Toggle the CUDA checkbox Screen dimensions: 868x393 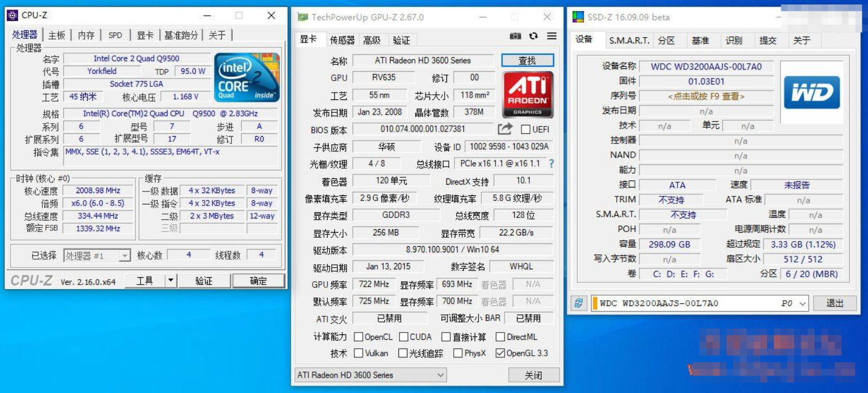pyautogui.click(x=404, y=337)
